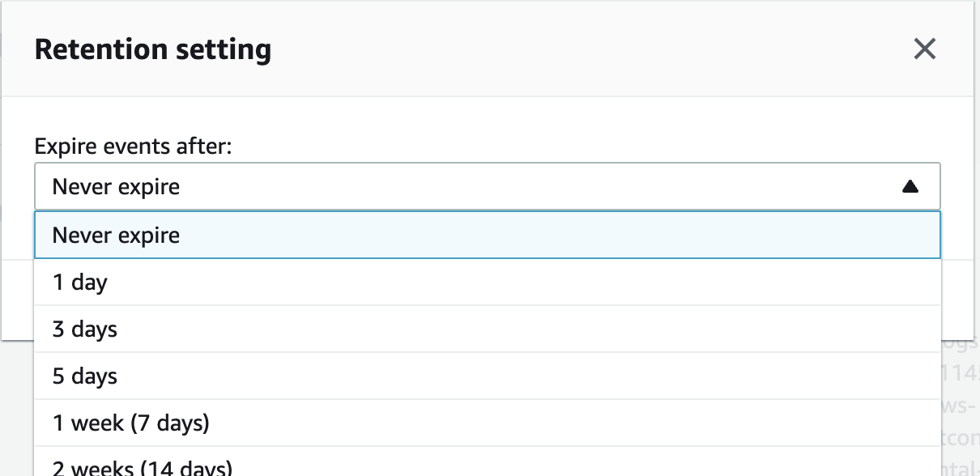
Task: Click the Never expire text in the select field
Action: pyautogui.click(x=116, y=187)
